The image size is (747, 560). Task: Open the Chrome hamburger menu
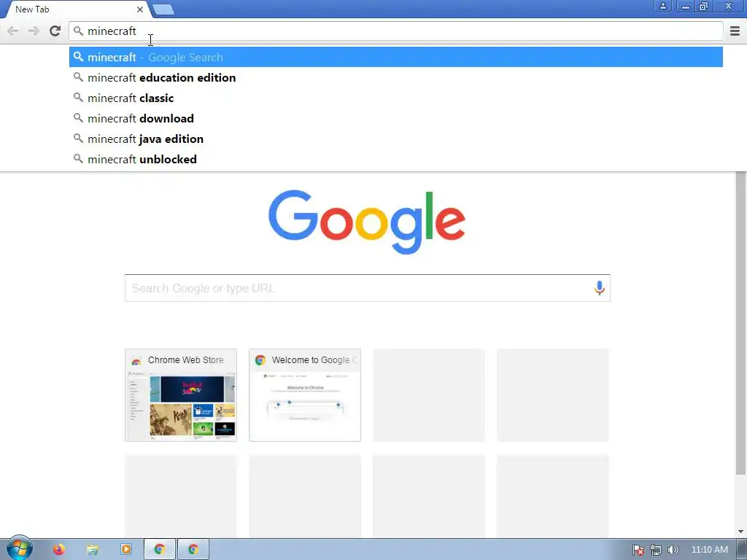735,31
